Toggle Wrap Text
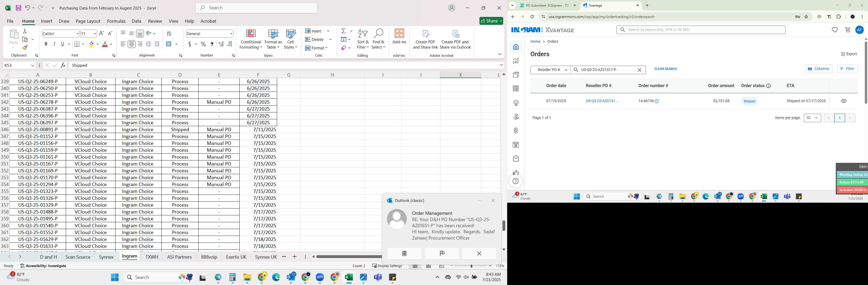Viewport: 868px width, 285px height. pyautogui.click(x=169, y=33)
